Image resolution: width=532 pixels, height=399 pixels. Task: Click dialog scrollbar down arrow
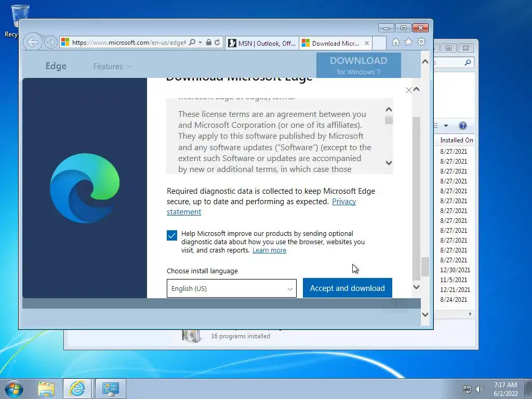click(x=417, y=287)
